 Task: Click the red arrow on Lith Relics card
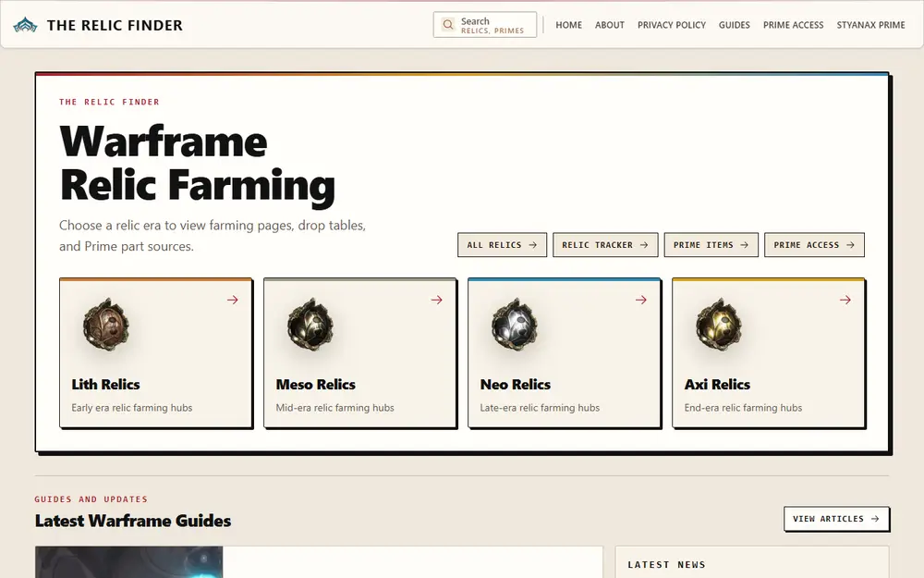[x=233, y=300]
